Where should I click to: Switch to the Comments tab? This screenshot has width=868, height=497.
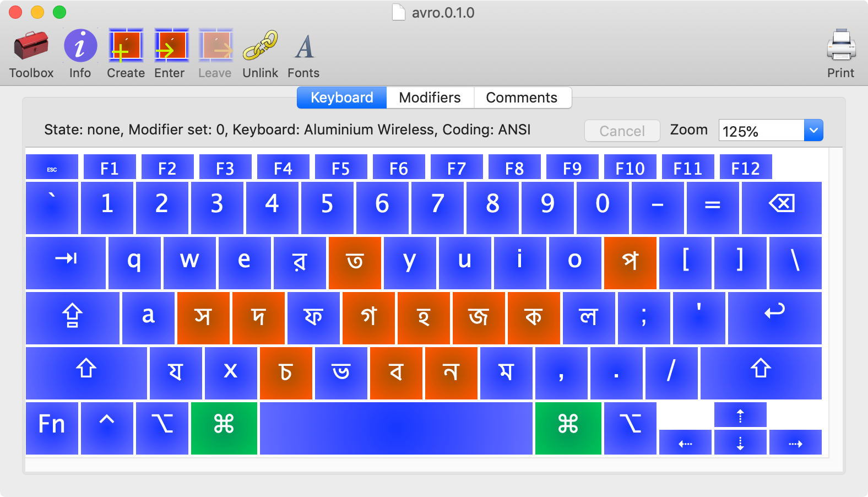[522, 98]
